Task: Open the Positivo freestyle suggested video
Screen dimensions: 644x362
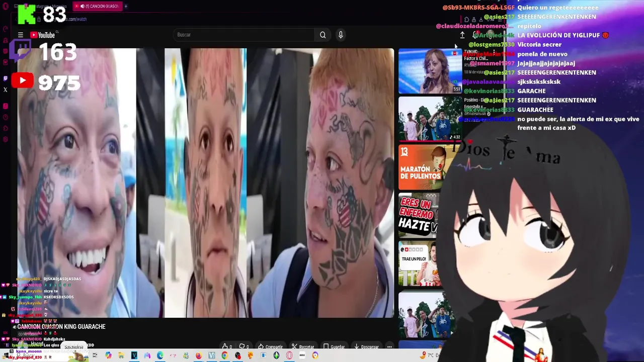Action: click(x=430, y=119)
